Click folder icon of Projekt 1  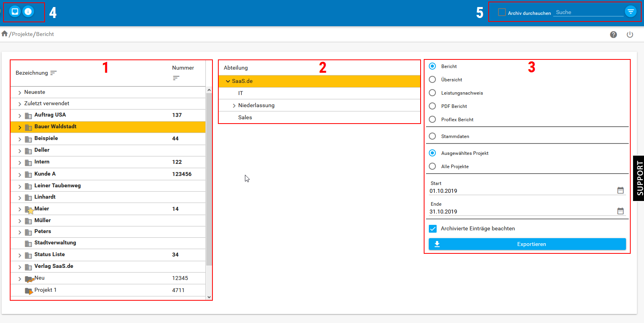click(x=29, y=291)
